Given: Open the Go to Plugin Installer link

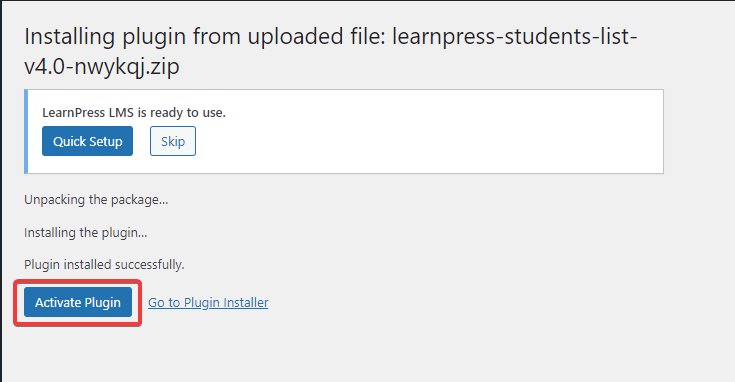Looking at the screenshot, I should (208, 303).
